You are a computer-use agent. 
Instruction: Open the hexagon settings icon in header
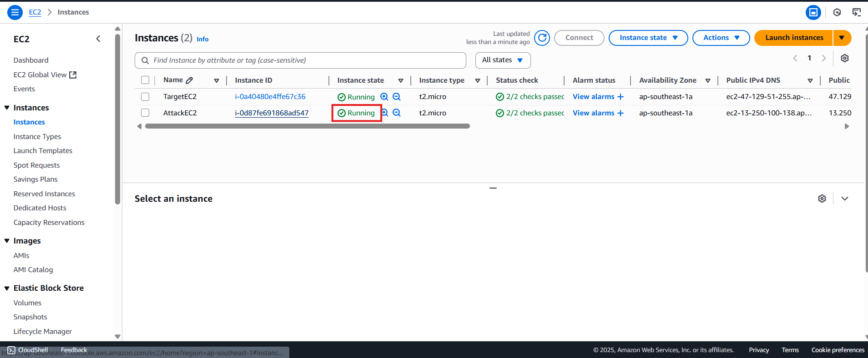(x=837, y=12)
